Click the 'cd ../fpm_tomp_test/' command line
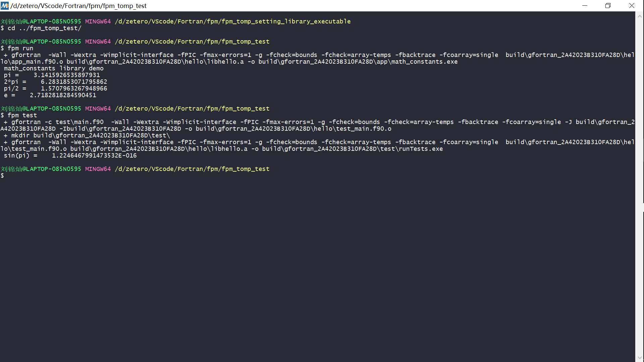644x362 pixels. (44, 28)
